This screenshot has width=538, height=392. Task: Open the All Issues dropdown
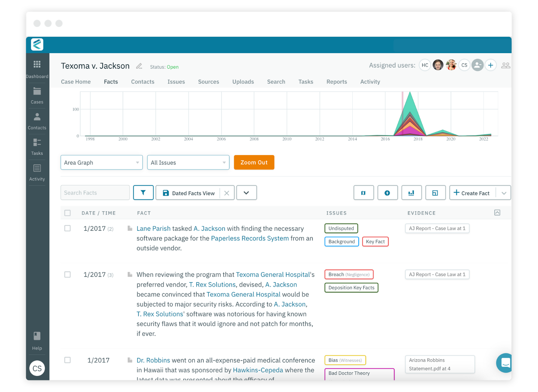click(x=188, y=162)
